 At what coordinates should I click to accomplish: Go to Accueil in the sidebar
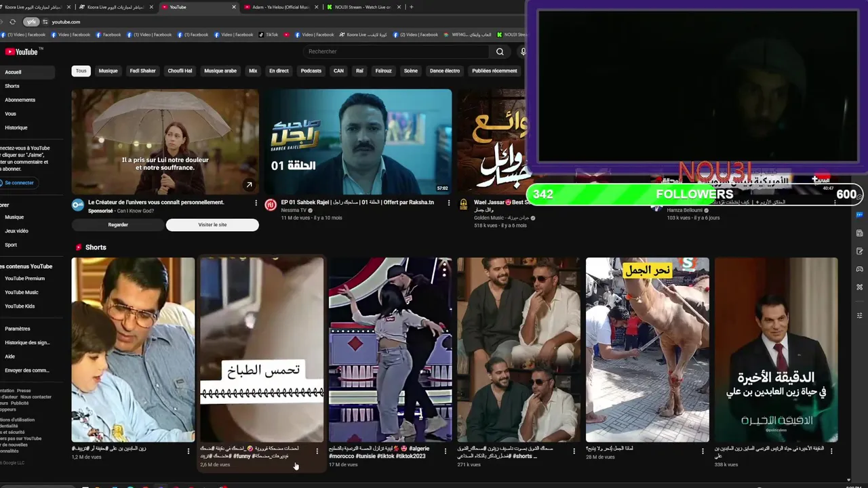[x=27, y=72]
